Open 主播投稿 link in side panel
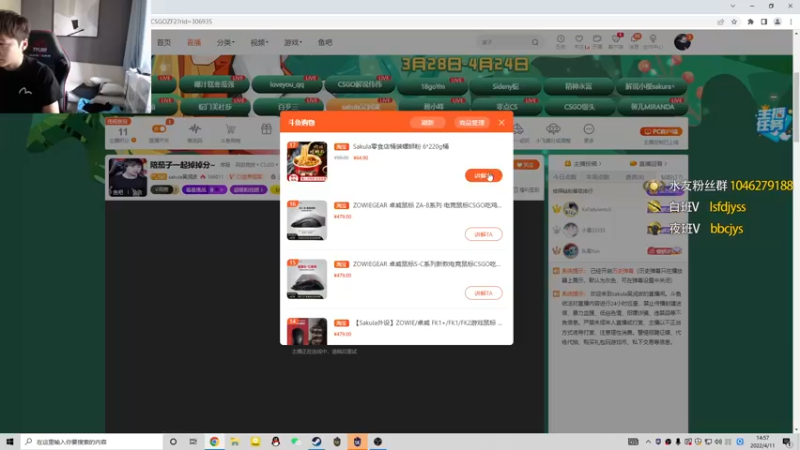Screen dimensions: 800x450 [583, 164]
